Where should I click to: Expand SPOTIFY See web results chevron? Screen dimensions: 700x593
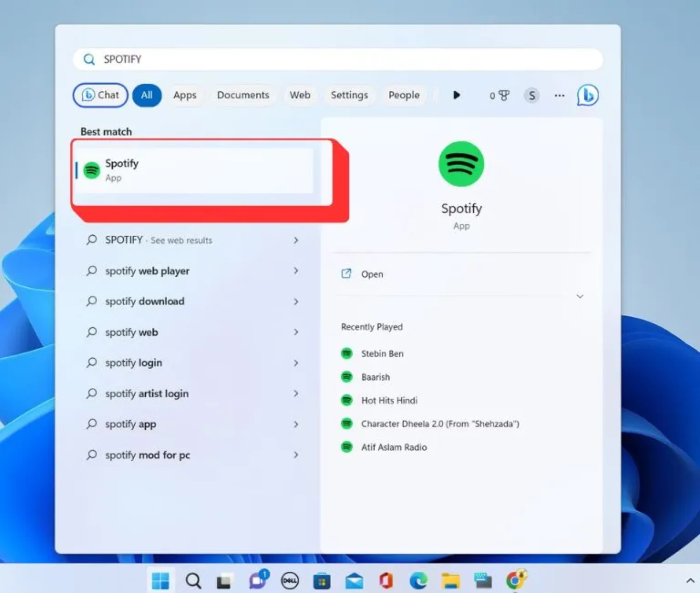tap(296, 240)
